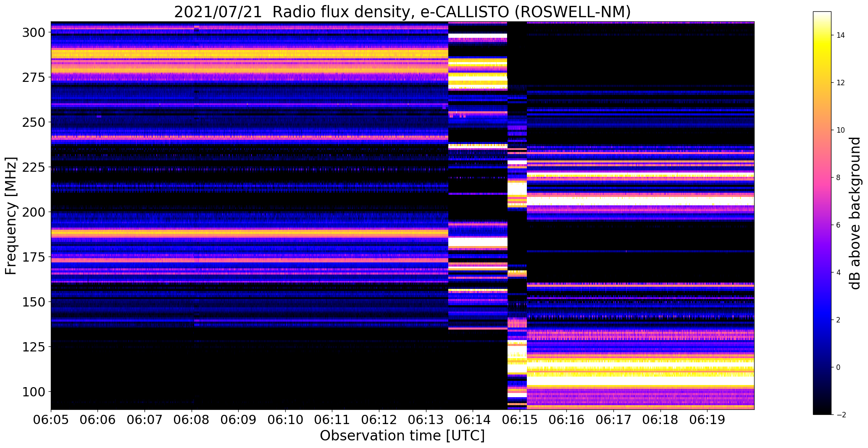The height and width of the screenshot is (448, 868).
Task: Click the 'Frequency [MHz]' y-axis label
Action: click(11, 216)
